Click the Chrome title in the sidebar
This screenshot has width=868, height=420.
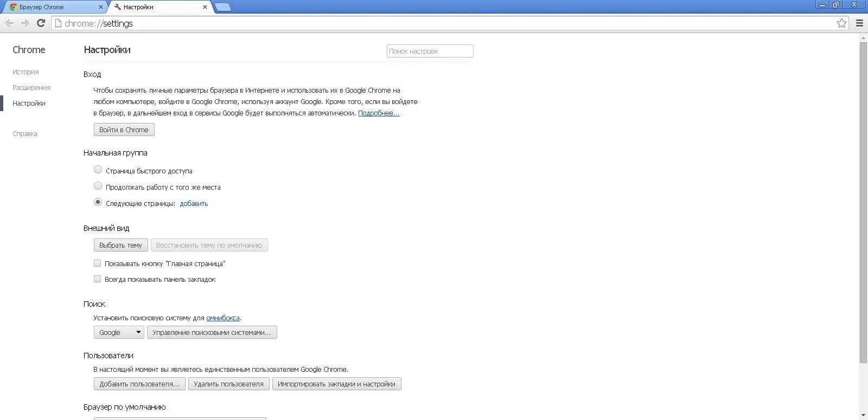click(29, 49)
